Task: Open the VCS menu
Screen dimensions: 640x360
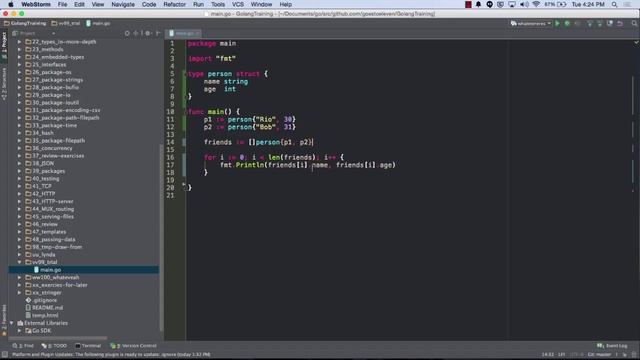Action: tap(238, 4)
